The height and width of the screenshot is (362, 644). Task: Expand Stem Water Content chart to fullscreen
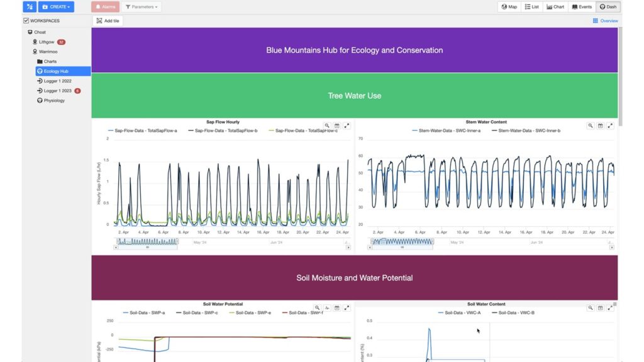[x=610, y=126]
